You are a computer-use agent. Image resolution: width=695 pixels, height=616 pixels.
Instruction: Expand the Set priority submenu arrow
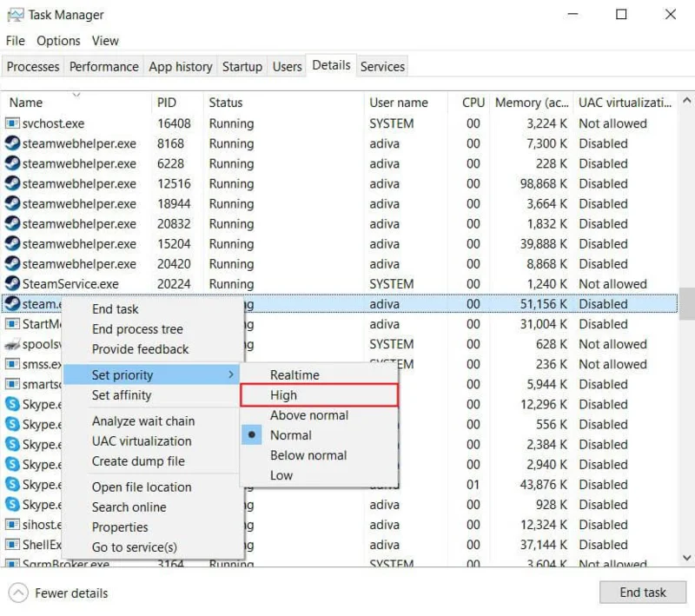(x=231, y=375)
